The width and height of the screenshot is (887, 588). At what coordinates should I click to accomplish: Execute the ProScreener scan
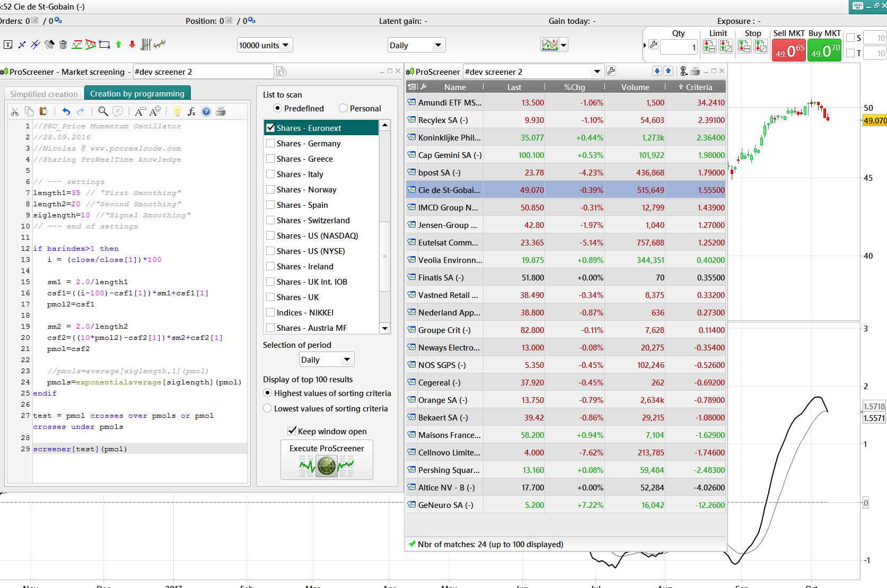[327, 460]
